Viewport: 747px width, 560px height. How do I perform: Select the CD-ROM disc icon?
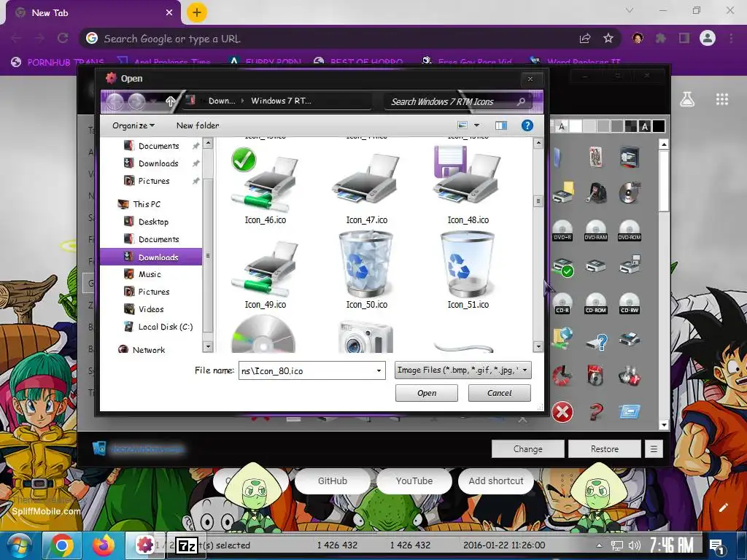coord(595,303)
